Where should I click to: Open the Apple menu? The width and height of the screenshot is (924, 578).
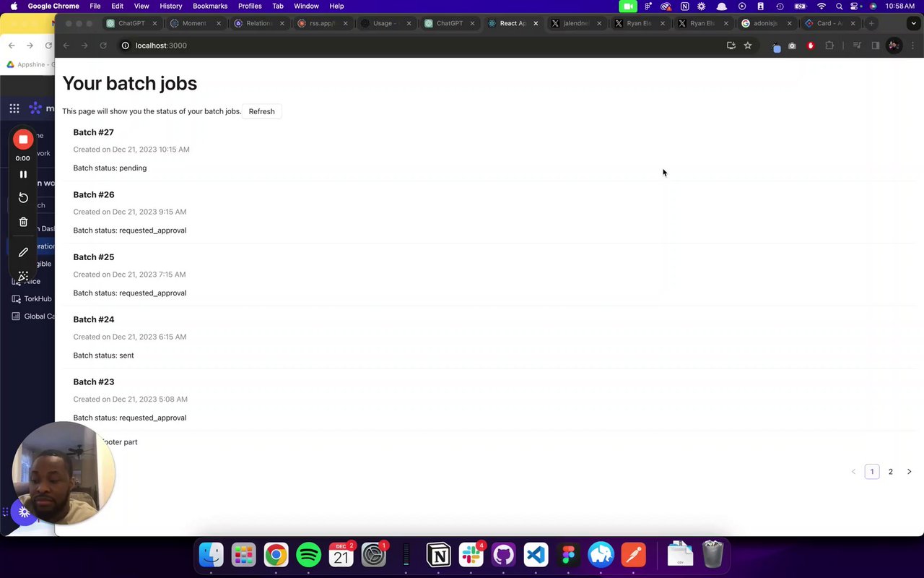click(x=14, y=6)
